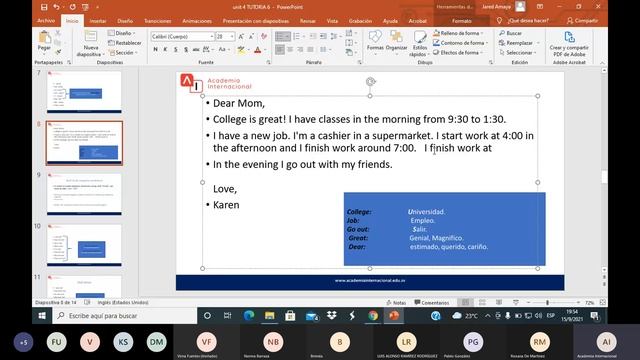The image size is (640, 360).
Task: Click the Undo arrow icon
Action: 56,7
